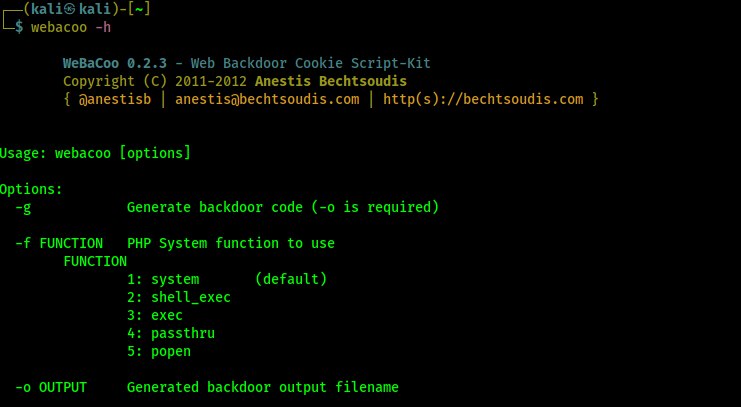Click the -f FUNCTION option line
The image size is (741, 407).
tap(175, 243)
